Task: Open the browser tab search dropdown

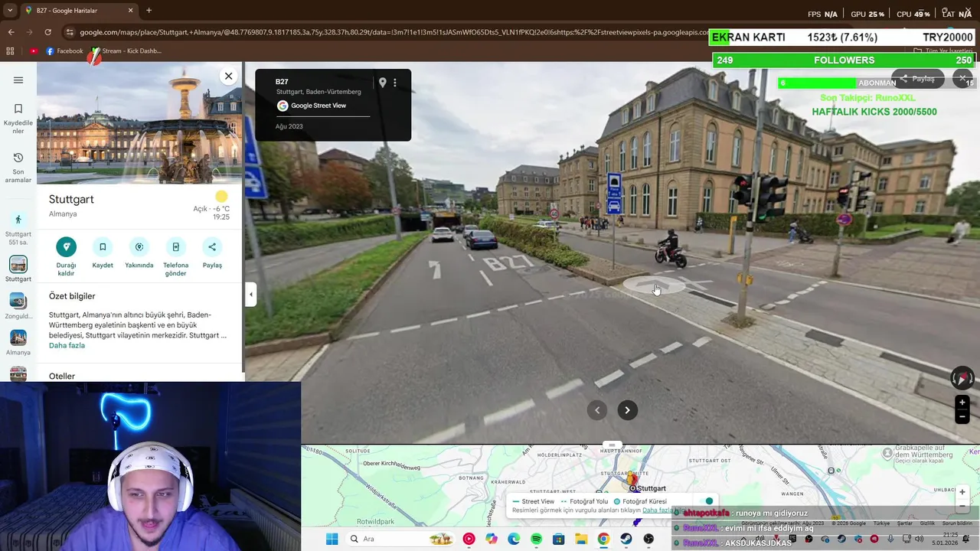Action: [x=11, y=10]
